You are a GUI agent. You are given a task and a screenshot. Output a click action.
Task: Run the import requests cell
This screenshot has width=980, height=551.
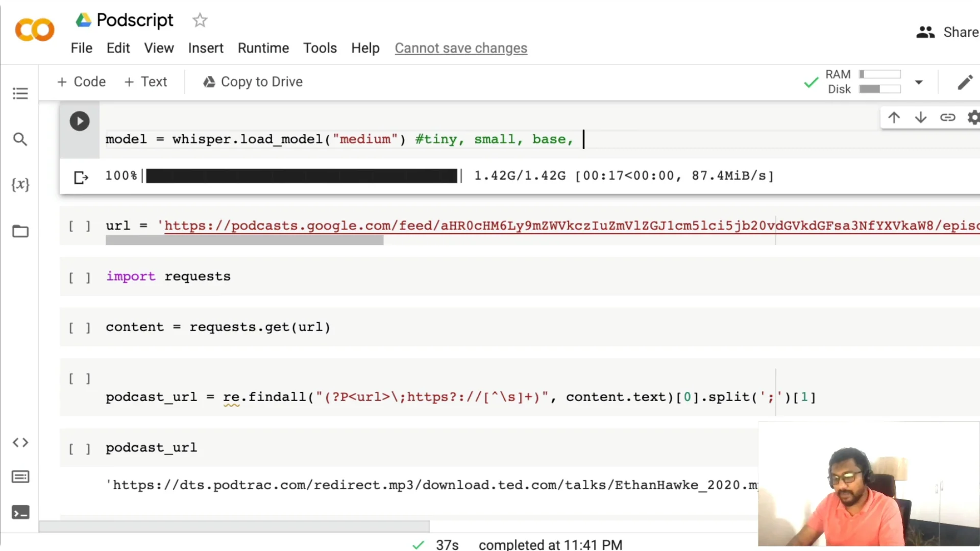click(x=80, y=277)
